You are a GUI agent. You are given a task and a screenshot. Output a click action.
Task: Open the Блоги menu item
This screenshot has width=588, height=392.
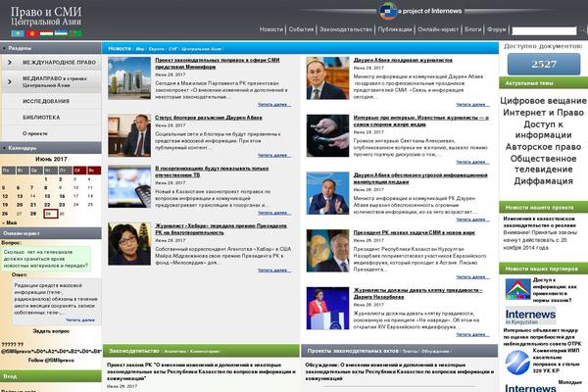(x=472, y=29)
